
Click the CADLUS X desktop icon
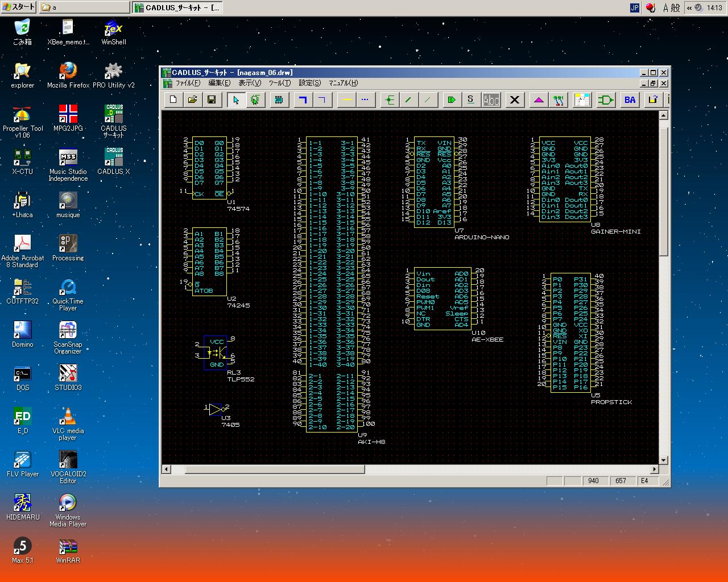[x=114, y=161]
